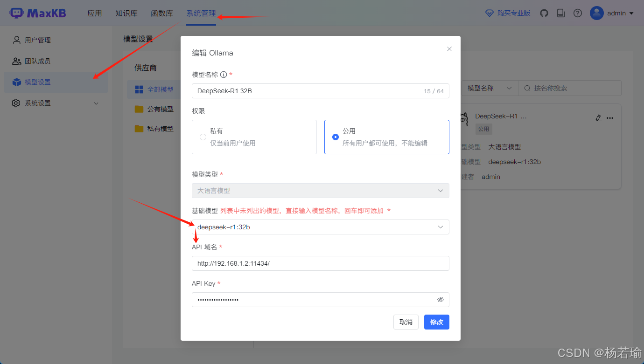
Task: Click the 系统设置 gear icon
Action: [x=16, y=103]
